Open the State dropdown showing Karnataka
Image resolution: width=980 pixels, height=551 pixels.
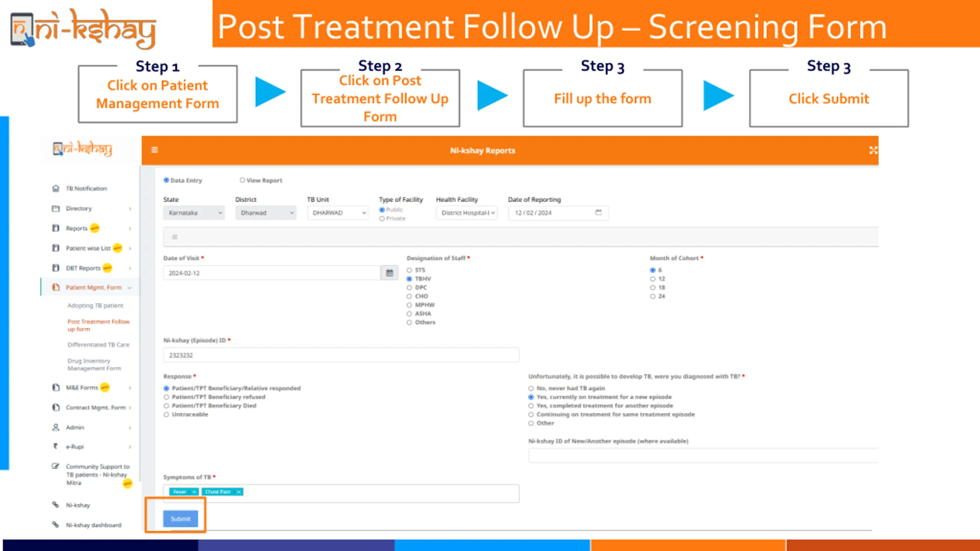pyautogui.click(x=194, y=213)
